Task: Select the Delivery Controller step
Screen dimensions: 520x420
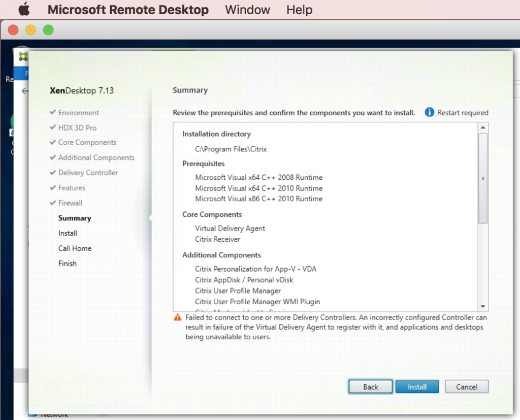Action: (x=88, y=173)
